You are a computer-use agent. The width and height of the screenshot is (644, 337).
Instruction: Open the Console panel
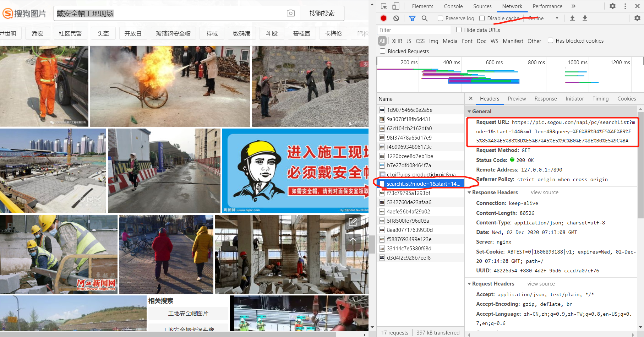click(x=453, y=6)
